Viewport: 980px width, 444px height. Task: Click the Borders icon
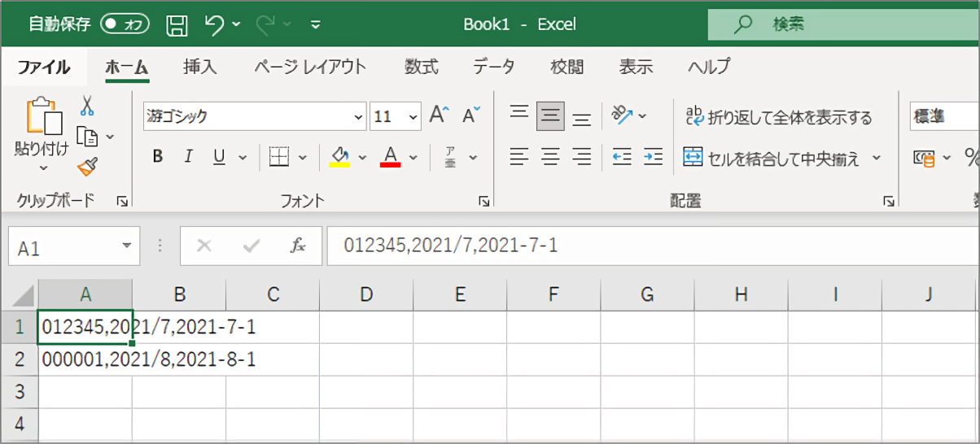tap(279, 157)
